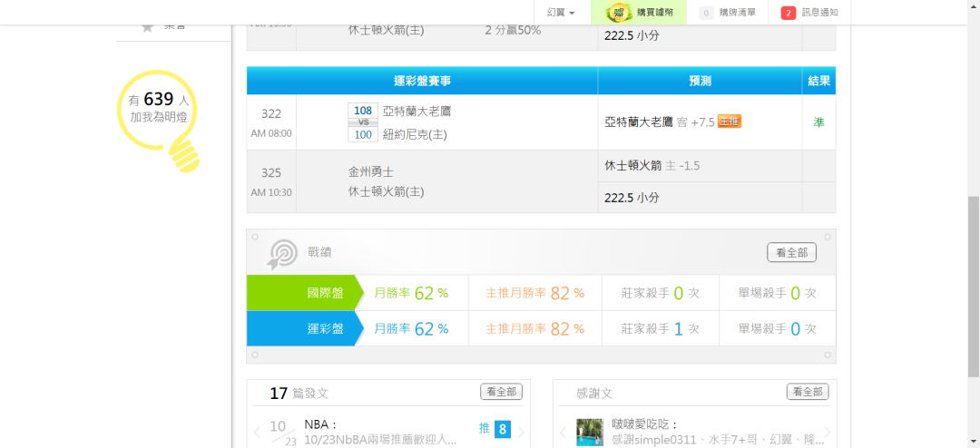Click 看全部 button in the 戰績 panel

(x=792, y=252)
